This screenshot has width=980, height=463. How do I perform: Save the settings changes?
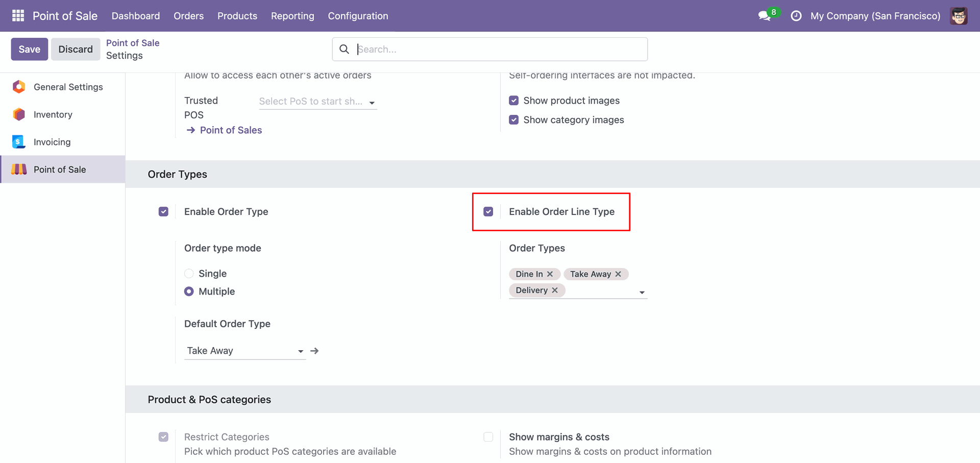(x=29, y=49)
